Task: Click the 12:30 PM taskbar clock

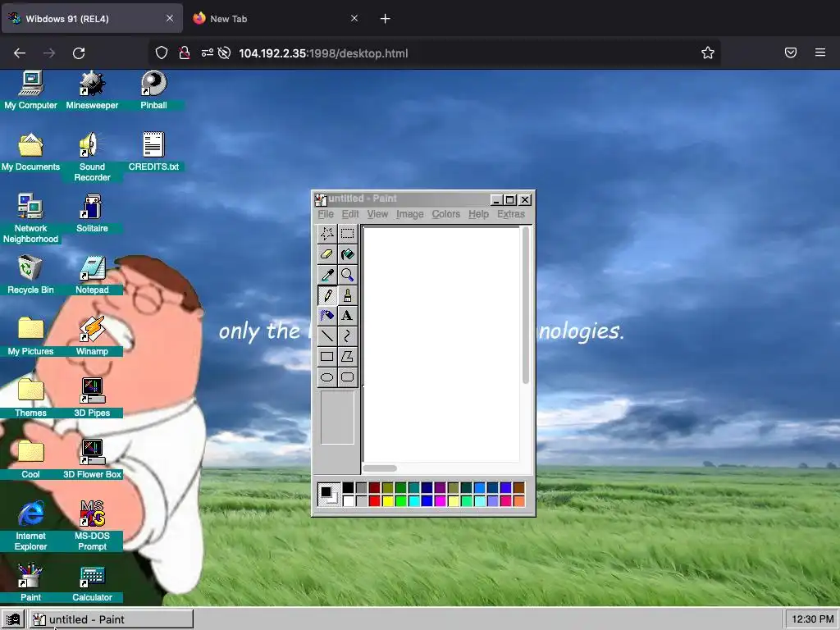Action: click(812, 619)
